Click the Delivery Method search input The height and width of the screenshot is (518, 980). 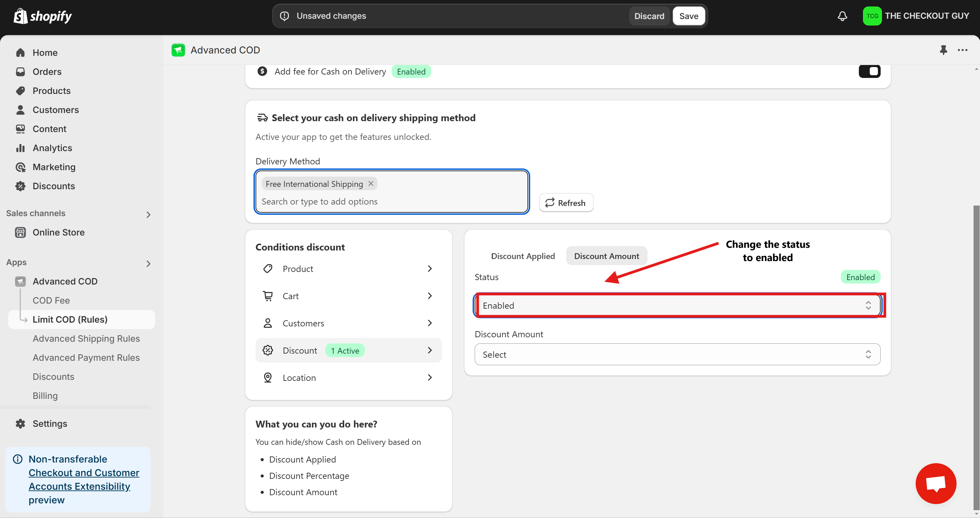(392, 201)
